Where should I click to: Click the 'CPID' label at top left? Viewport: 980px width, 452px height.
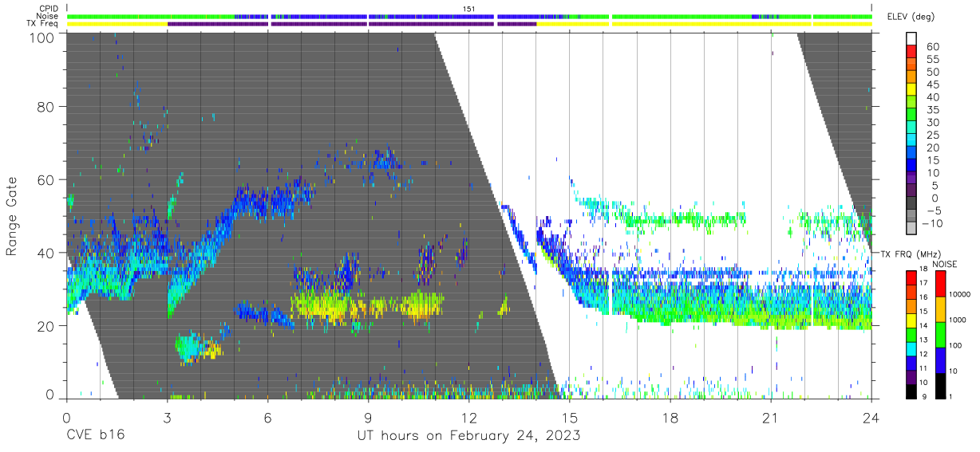click(49, 8)
